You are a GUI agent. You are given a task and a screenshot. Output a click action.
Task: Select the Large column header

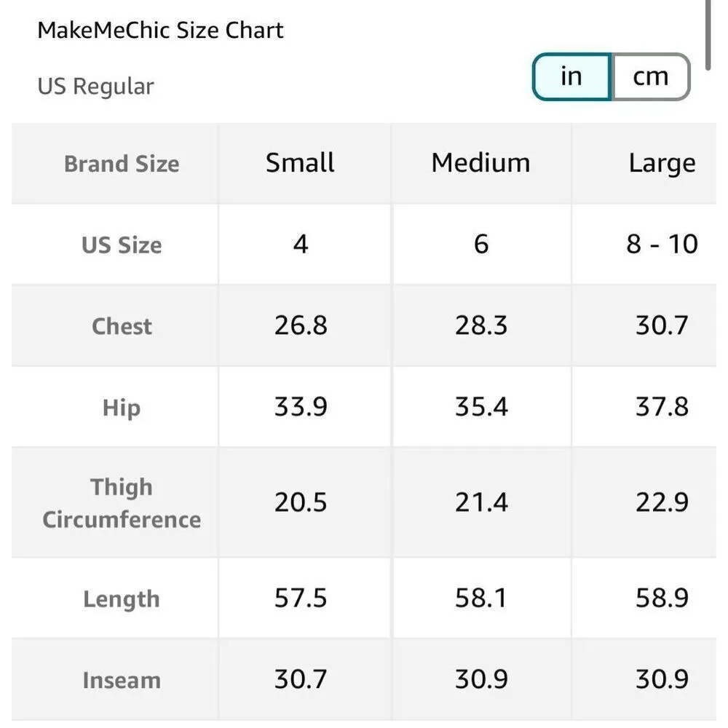(x=661, y=164)
